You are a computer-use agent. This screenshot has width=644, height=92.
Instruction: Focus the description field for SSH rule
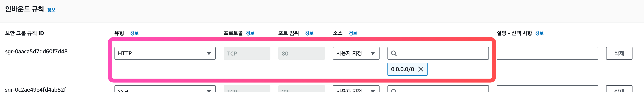point(547,89)
